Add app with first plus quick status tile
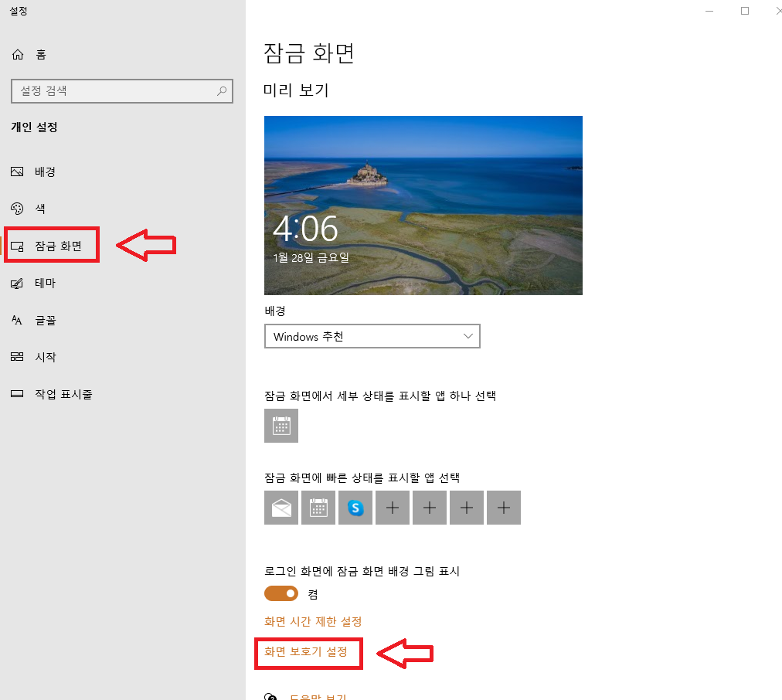 [393, 508]
